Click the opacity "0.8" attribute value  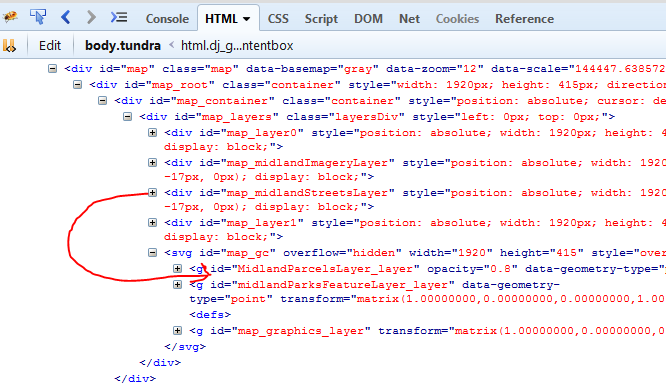[500, 269]
